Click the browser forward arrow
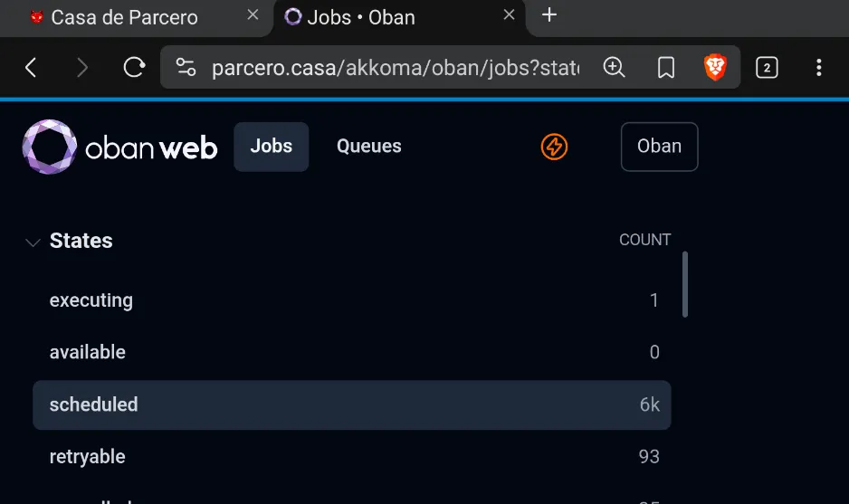This screenshot has height=504, width=849. 81,68
